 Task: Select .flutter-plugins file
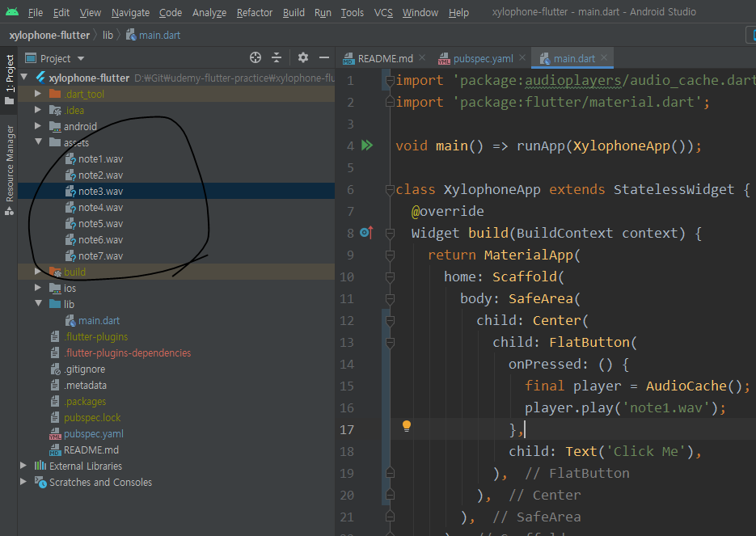(x=96, y=336)
